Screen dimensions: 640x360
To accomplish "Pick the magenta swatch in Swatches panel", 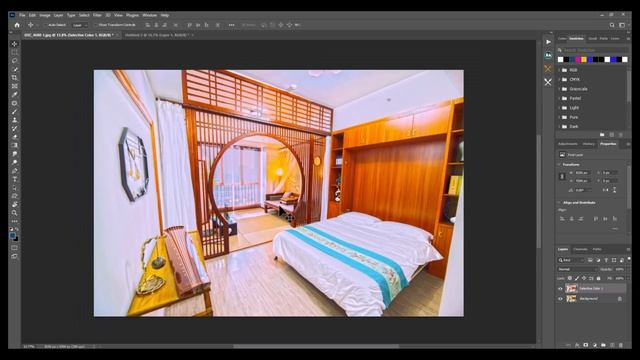I will 578,60.
